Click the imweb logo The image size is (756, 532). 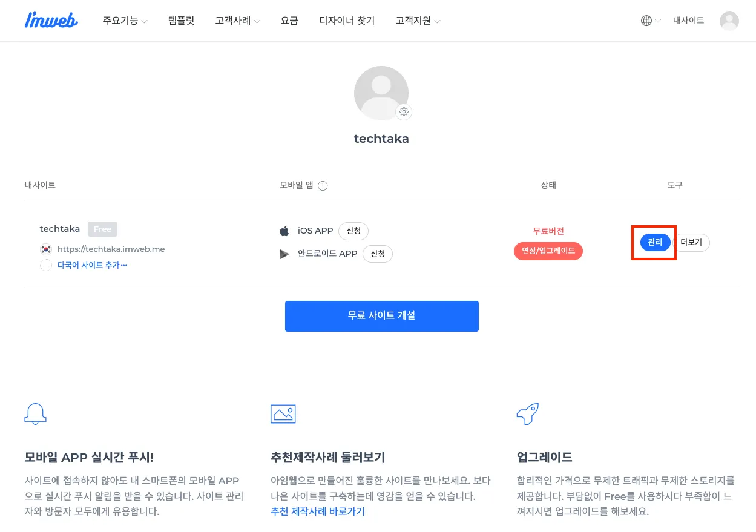pyautogui.click(x=51, y=21)
